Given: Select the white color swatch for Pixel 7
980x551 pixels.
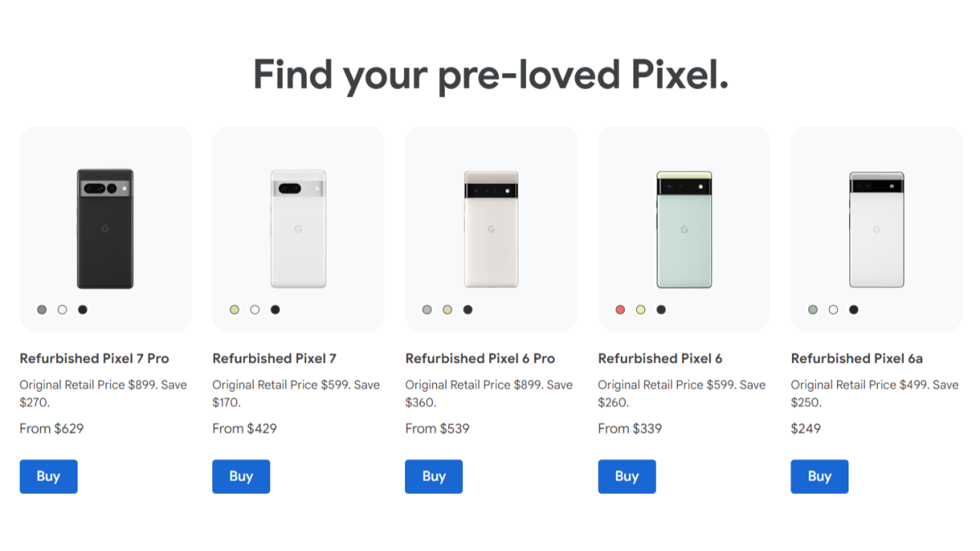Looking at the screenshot, I should coord(255,309).
